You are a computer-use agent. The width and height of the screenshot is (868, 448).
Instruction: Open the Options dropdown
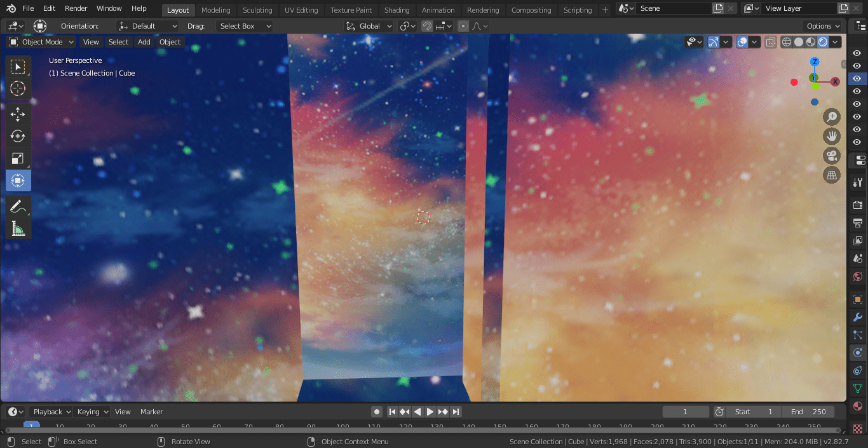click(823, 26)
